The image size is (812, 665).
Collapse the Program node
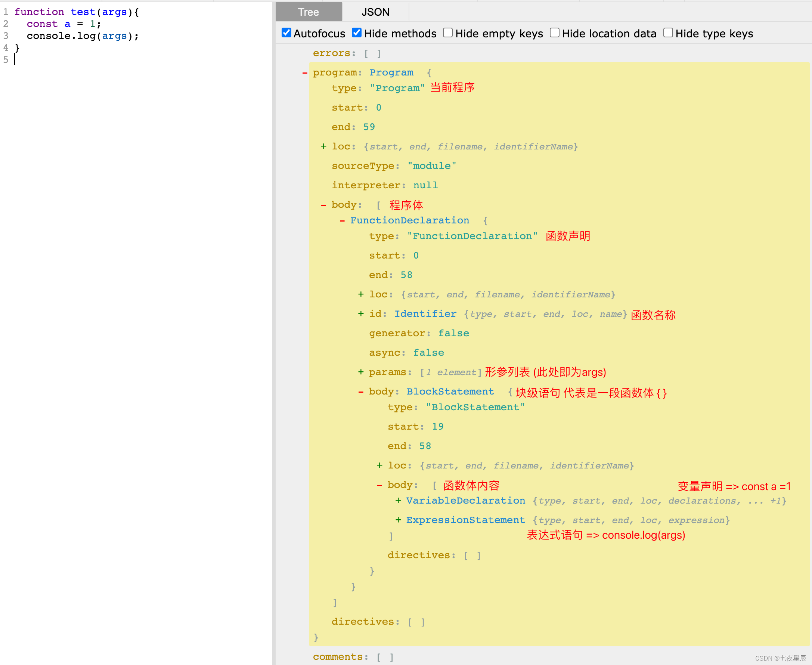pyautogui.click(x=305, y=73)
